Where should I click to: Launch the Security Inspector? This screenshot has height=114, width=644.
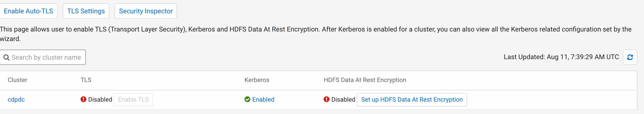(x=146, y=11)
